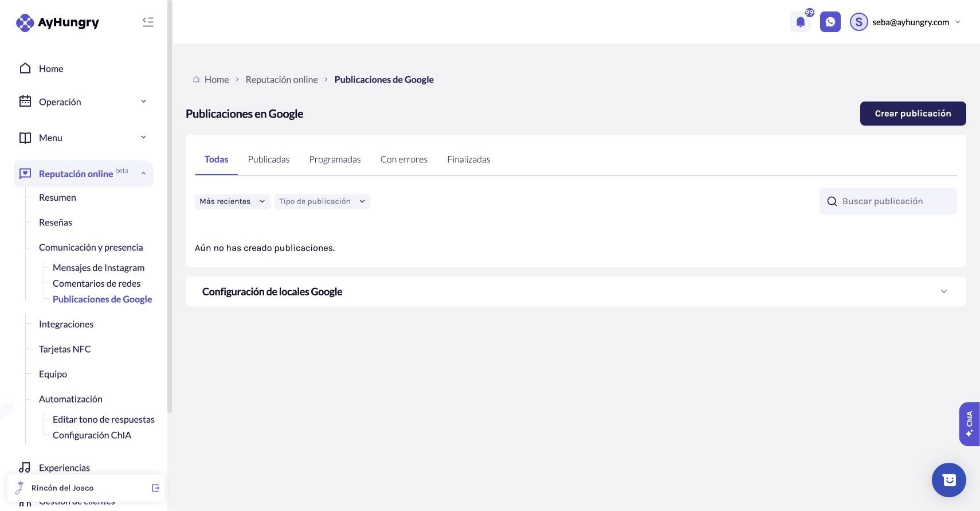Switch to the Programadas tab

(x=335, y=159)
